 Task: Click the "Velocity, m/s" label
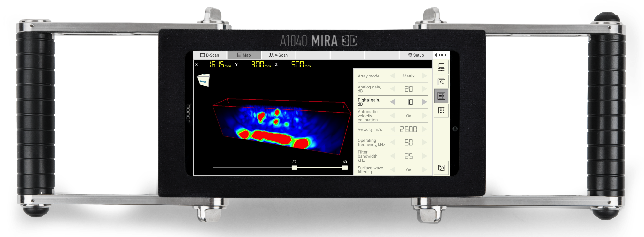pos(370,129)
